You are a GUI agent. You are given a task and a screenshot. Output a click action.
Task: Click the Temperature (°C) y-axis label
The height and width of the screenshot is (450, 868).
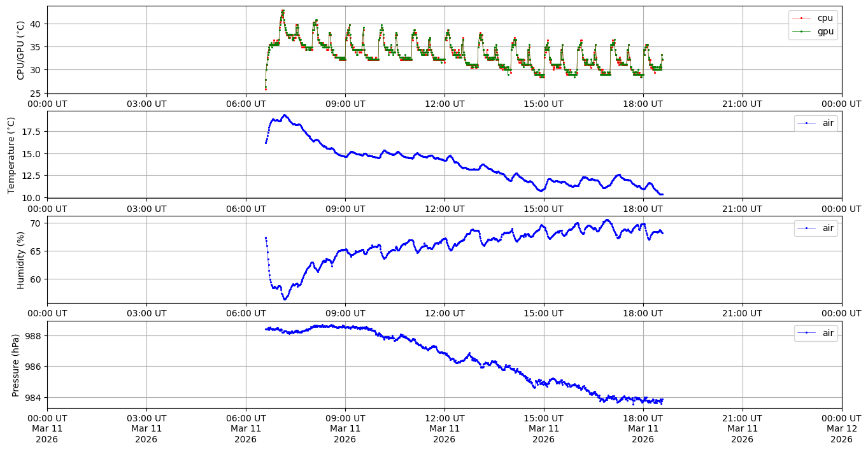pos(11,155)
